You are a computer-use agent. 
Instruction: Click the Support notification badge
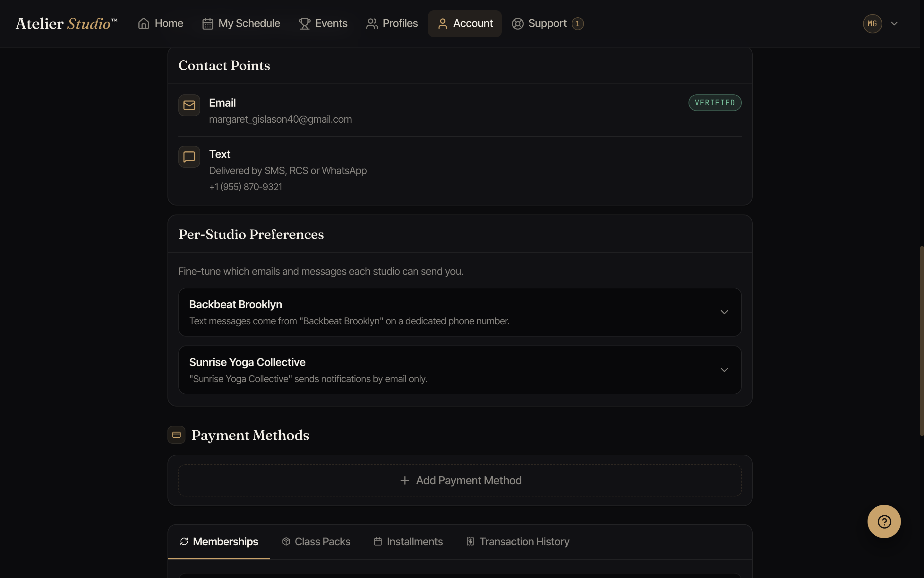click(x=577, y=24)
